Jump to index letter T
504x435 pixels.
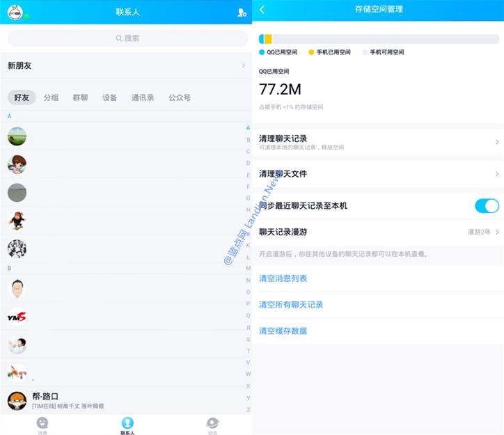tap(248, 351)
